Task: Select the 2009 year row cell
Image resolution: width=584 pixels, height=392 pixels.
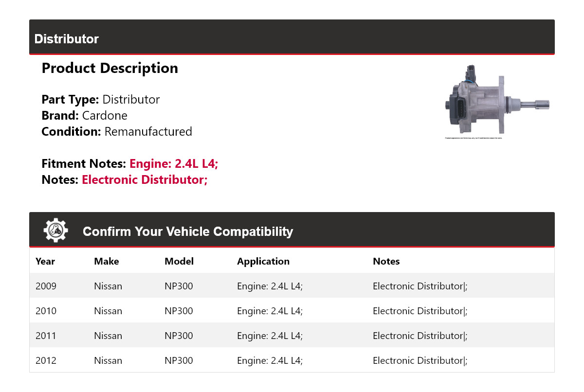Action: [46, 286]
